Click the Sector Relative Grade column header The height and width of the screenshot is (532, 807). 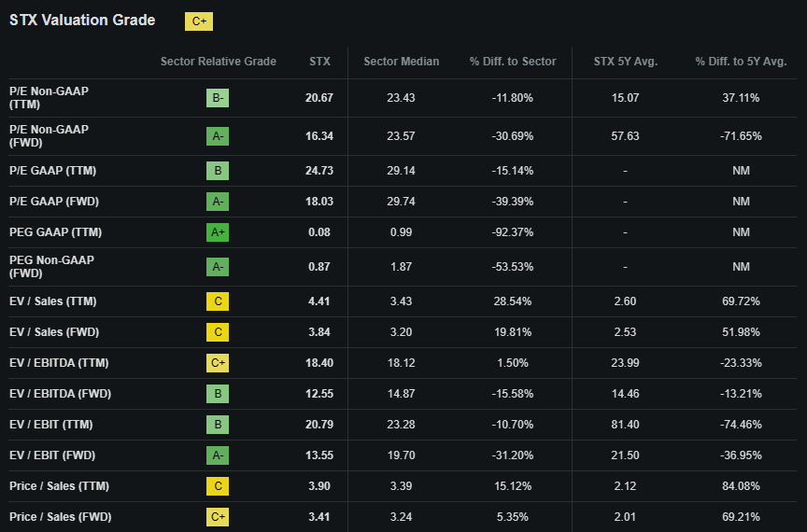coord(219,62)
